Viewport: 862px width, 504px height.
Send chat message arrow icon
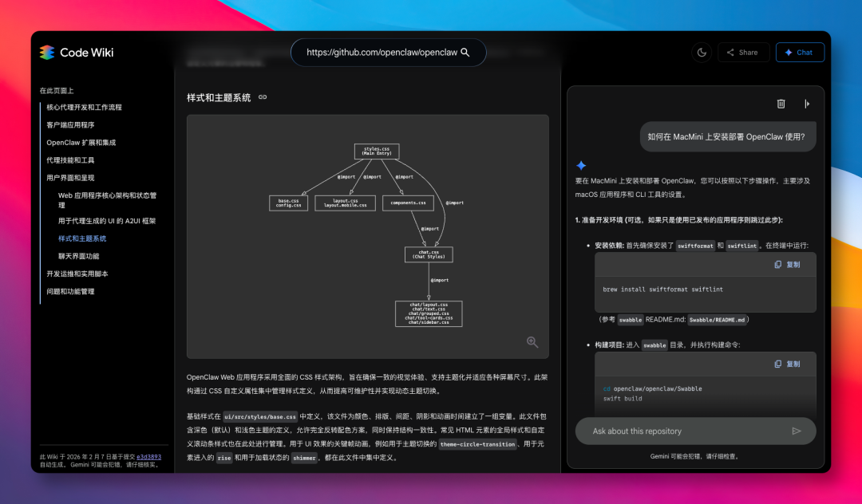[796, 431]
